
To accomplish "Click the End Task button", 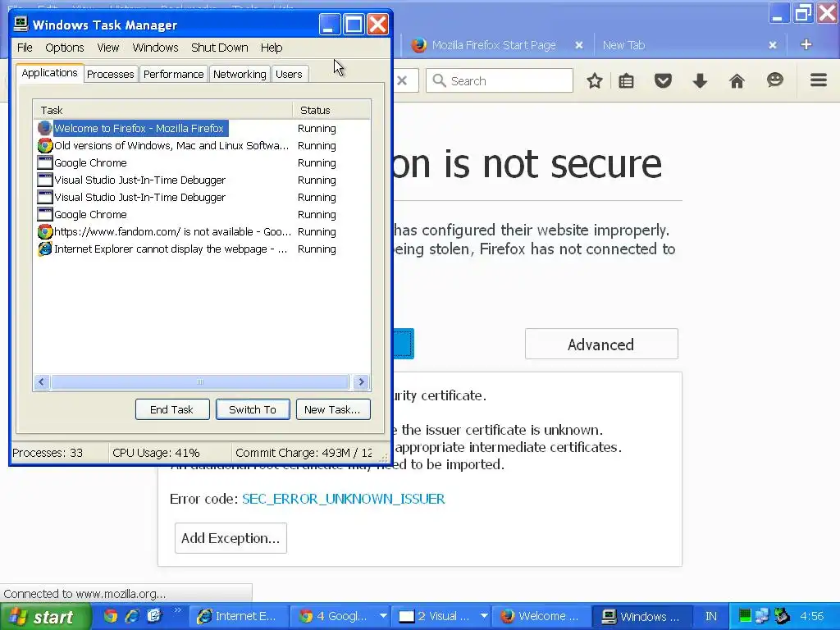I will click(x=172, y=410).
